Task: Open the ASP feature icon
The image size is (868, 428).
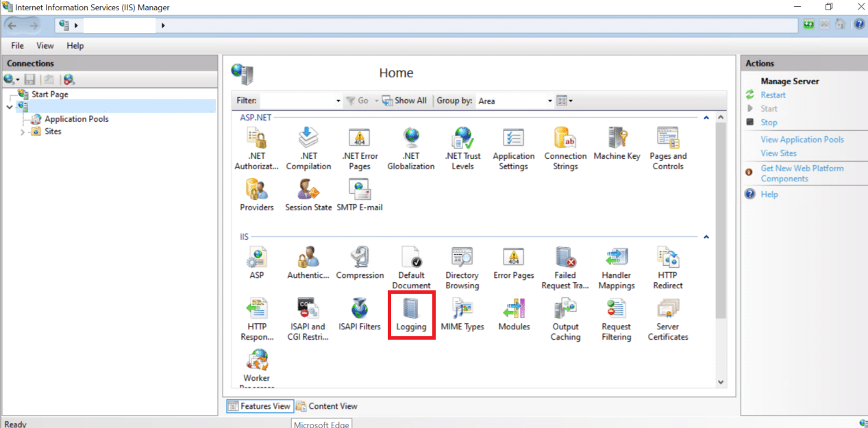Action: pos(257,263)
